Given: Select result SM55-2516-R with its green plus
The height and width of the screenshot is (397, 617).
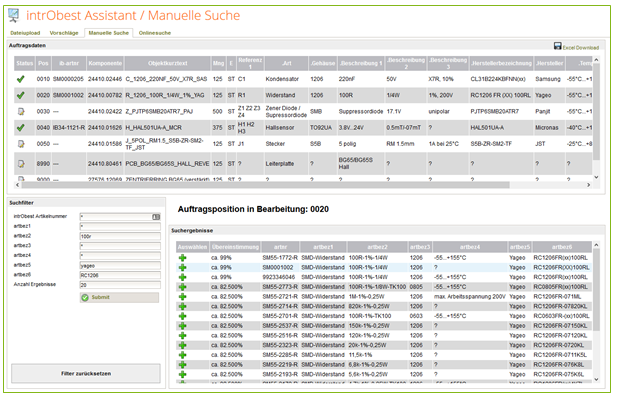Looking at the screenshot, I should (x=183, y=336).
